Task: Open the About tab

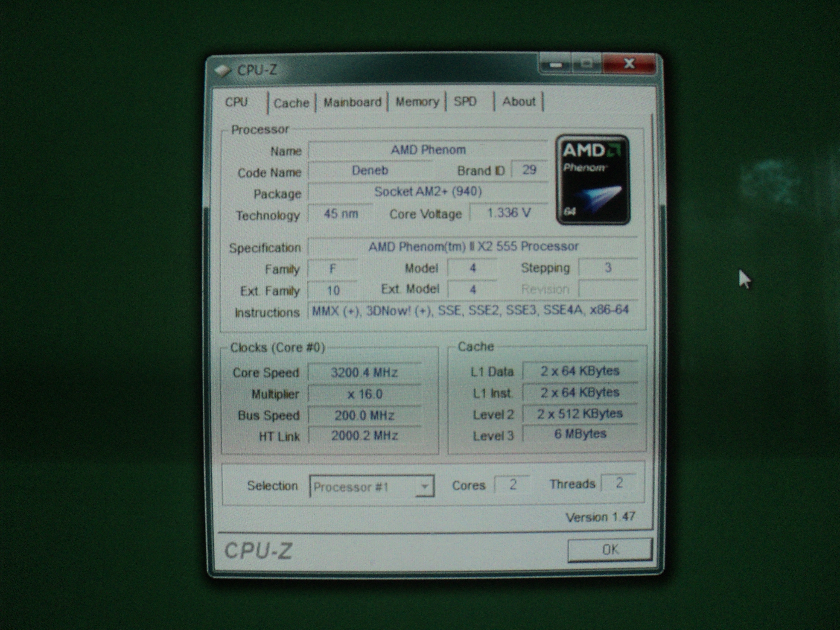Action: 519,101
